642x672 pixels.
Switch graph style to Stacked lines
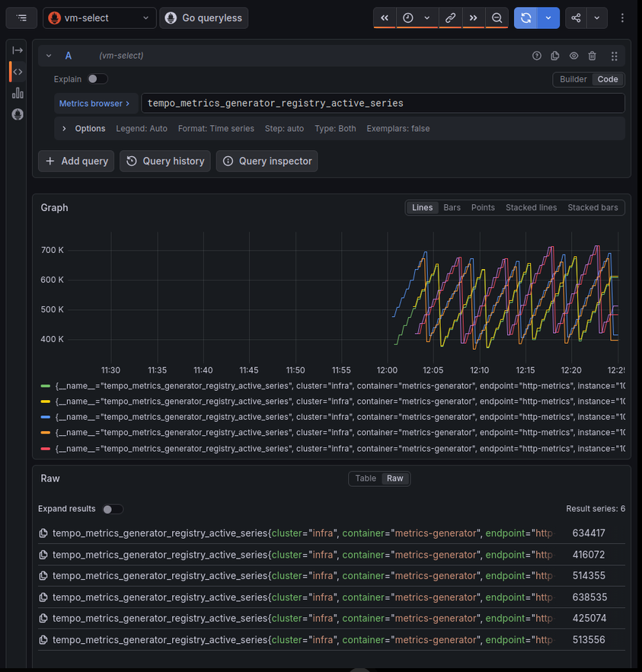click(x=531, y=208)
